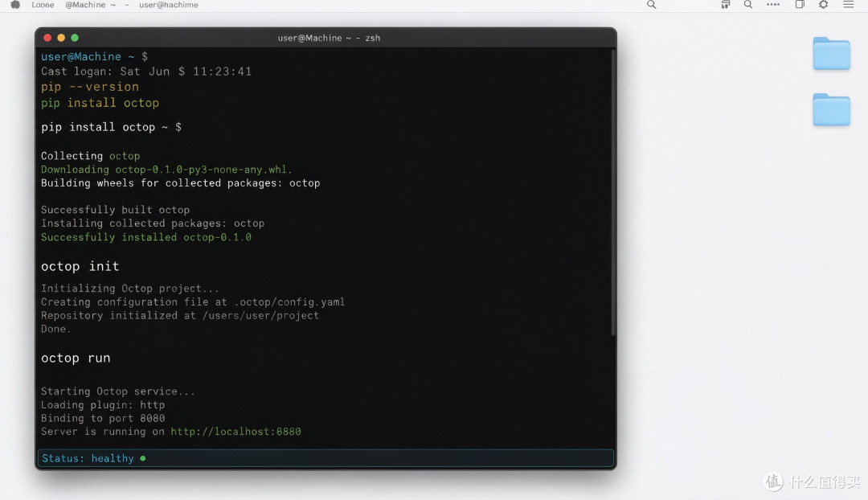The height and width of the screenshot is (500, 868).
Task: Click the 'Status: healthy' bar text
Action: tap(88, 458)
